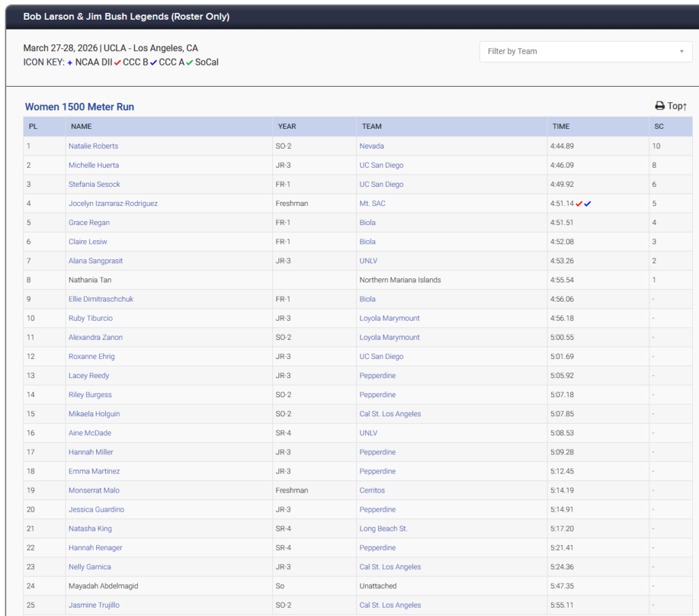The image size is (699, 616).
Task: Click the Women 1500 Meter Run heading
Action: point(79,107)
